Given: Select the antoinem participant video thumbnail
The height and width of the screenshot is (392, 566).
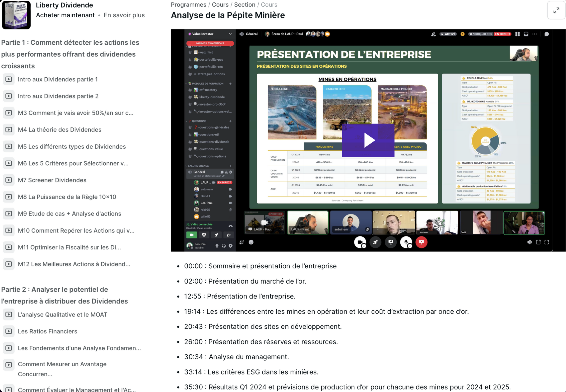Looking at the screenshot, I should pos(350,223).
